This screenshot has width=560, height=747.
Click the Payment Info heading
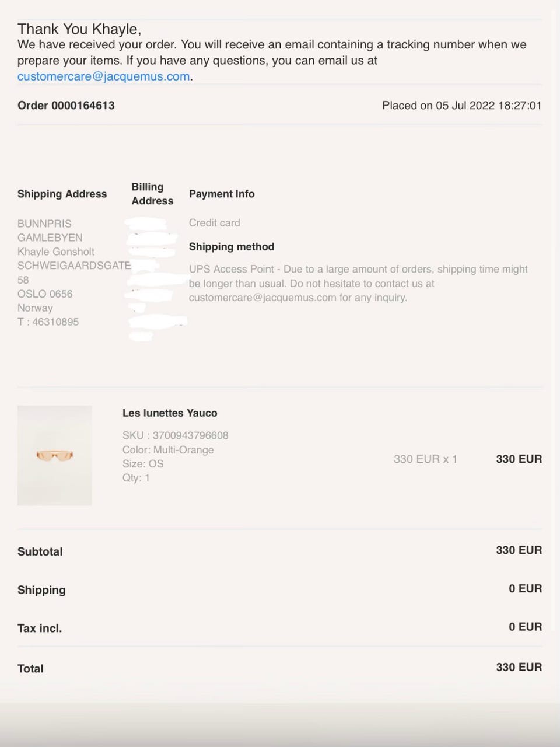(x=222, y=194)
